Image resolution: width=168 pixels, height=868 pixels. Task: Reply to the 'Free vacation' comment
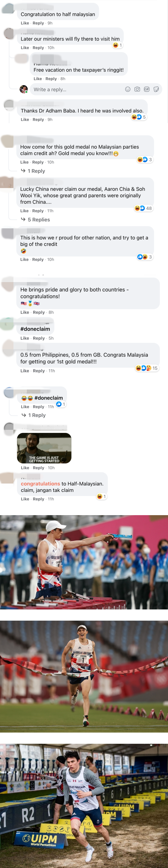point(51,79)
